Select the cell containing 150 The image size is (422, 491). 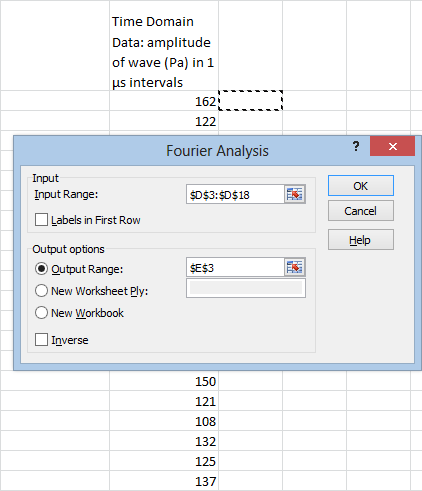164,381
